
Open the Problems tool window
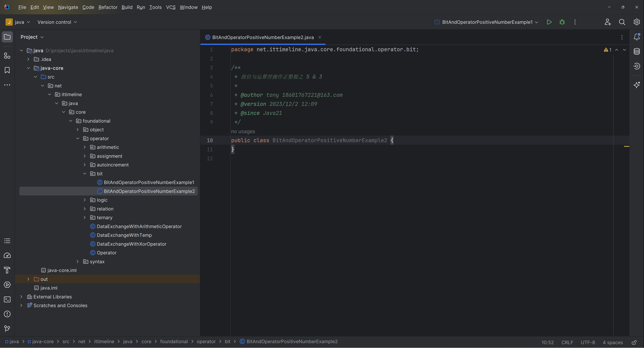7,314
